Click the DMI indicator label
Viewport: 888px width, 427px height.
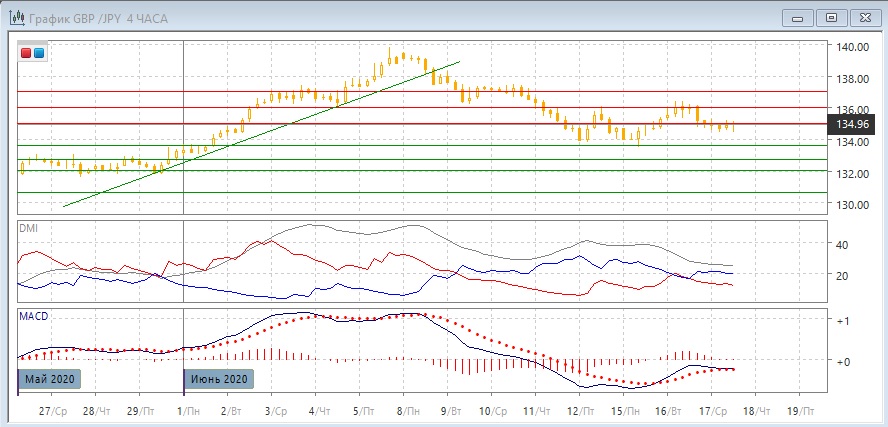(x=29, y=228)
